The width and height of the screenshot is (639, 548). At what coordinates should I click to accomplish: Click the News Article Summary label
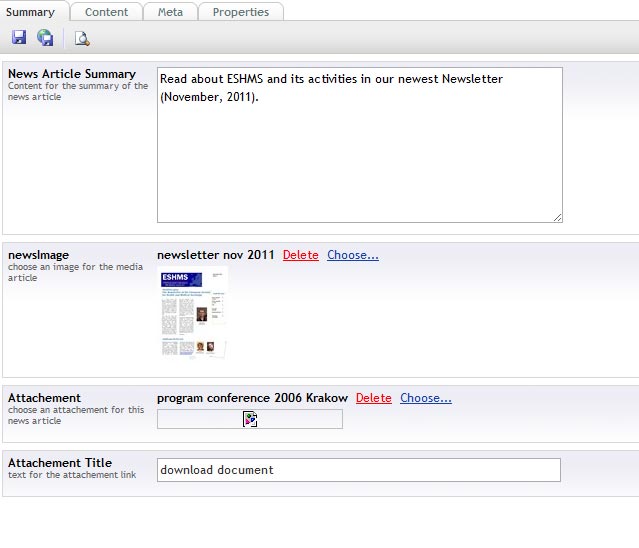pyautogui.click(x=72, y=74)
